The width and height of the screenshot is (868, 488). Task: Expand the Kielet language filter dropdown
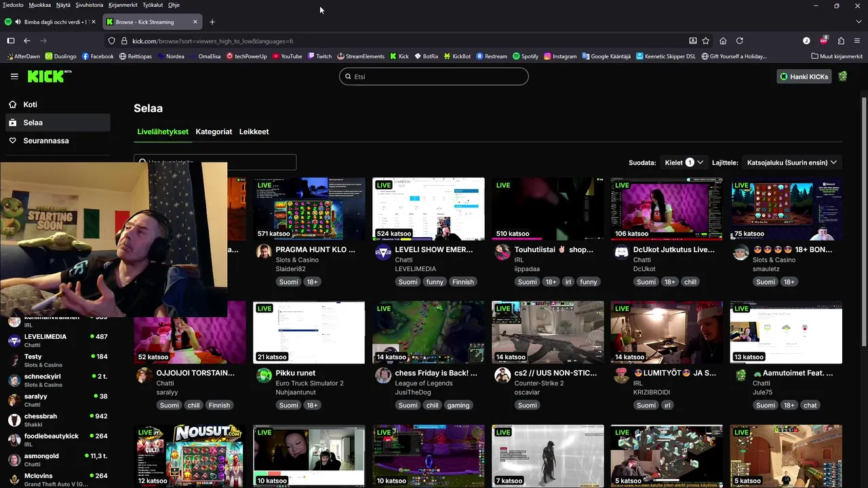click(684, 163)
